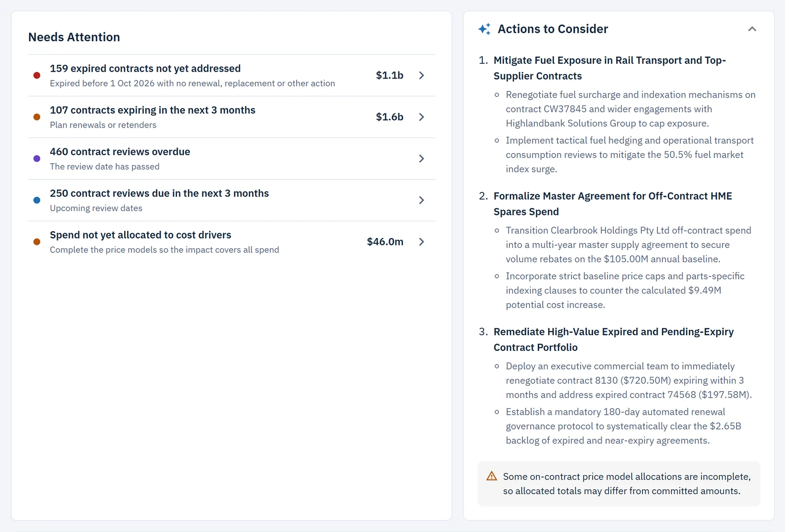Click 'Formalize Master Agreement for Off-Contract HME' heading

(613, 204)
